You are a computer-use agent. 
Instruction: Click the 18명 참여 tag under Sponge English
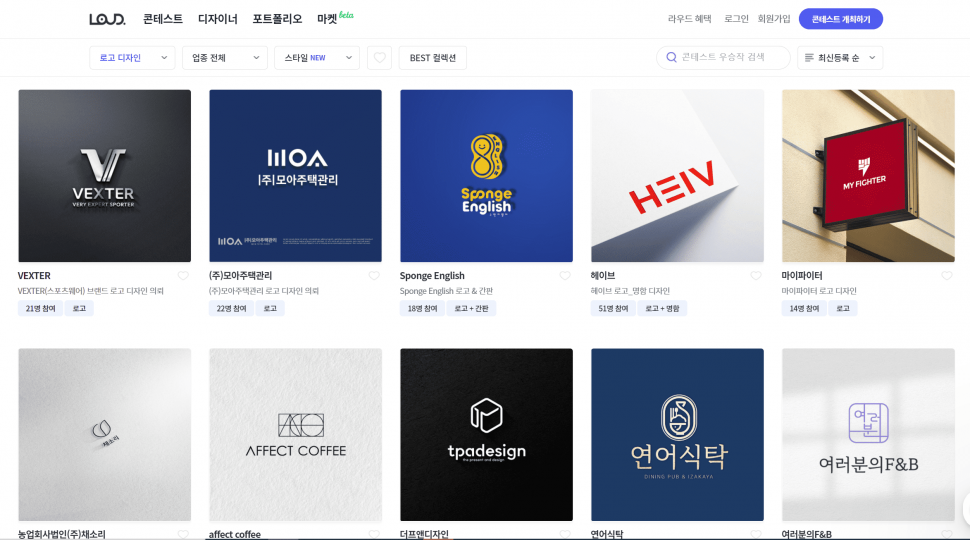coord(423,309)
